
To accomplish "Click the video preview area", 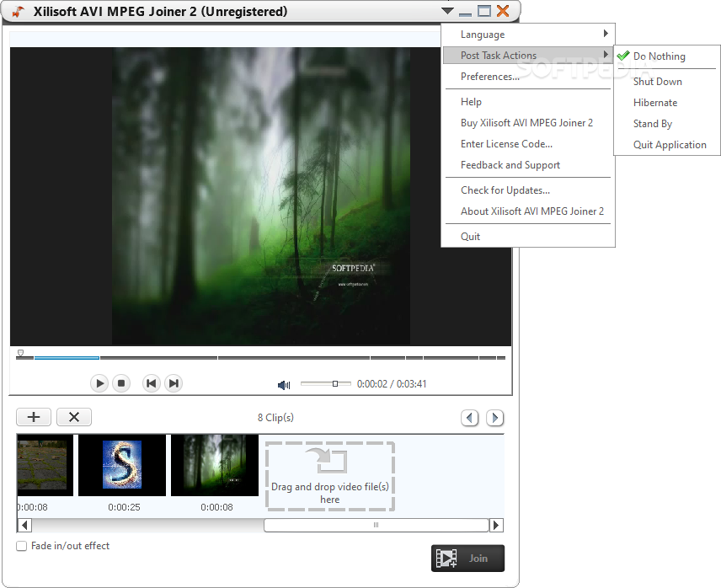I will pos(261,196).
